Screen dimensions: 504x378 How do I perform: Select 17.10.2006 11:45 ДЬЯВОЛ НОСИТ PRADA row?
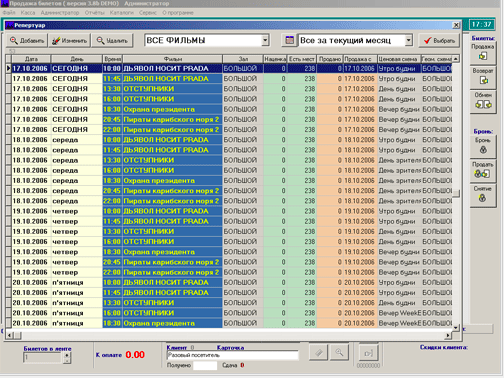(x=232, y=79)
